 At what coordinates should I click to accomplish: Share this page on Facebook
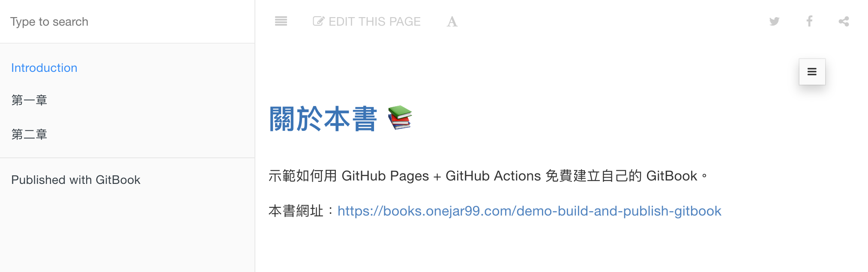(x=809, y=21)
